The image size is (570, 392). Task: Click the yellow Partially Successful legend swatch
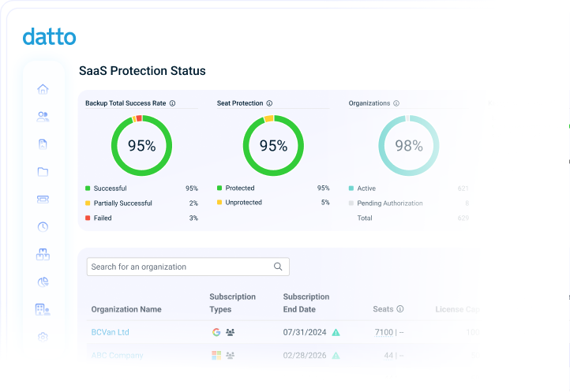88,203
